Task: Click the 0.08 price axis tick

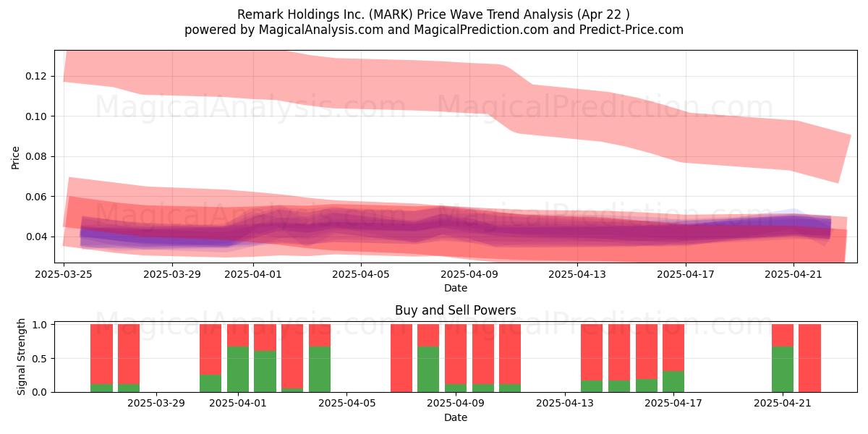Action: pyautogui.click(x=38, y=157)
